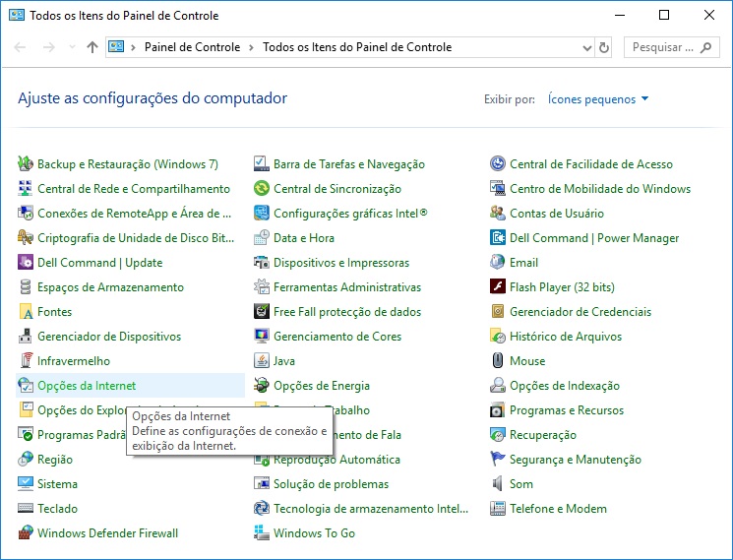Open Centro de Mobilidade do Windows
The width and height of the screenshot is (733, 560).
pos(600,189)
